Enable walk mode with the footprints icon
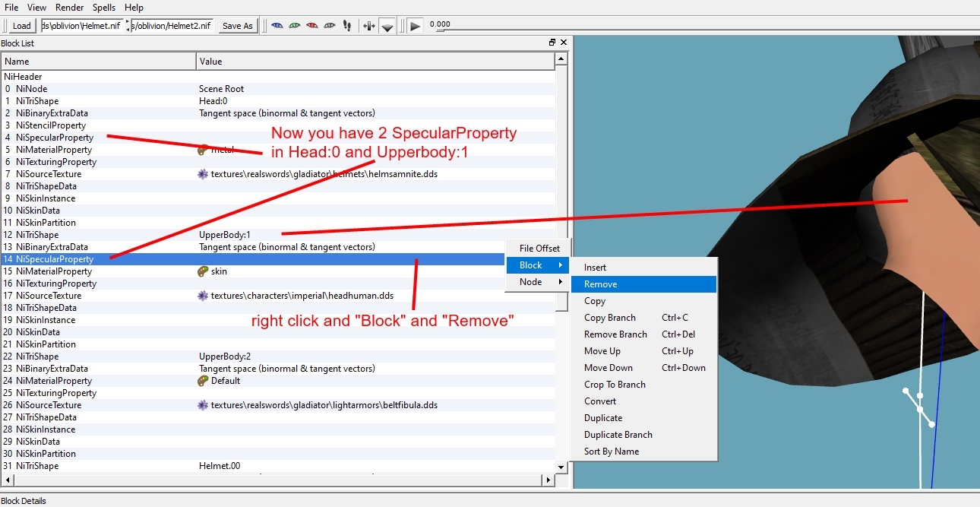980x507 pixels. (347, 25)
